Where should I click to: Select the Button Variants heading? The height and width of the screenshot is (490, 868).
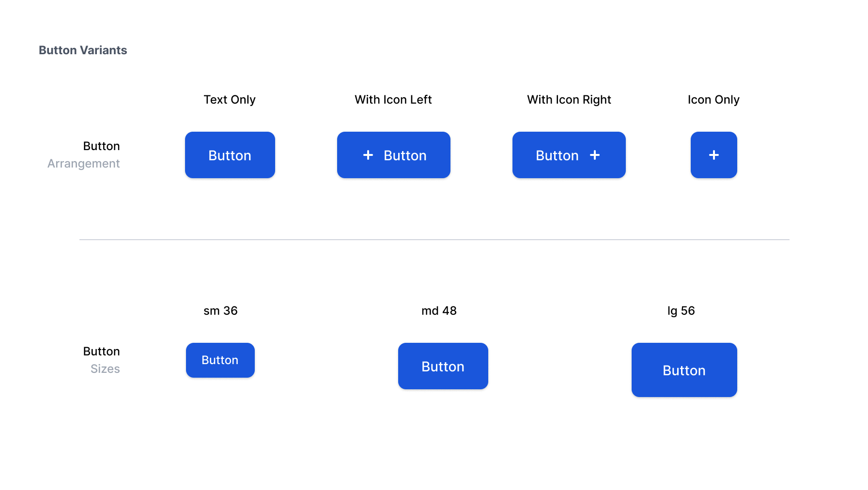pyautogui.click(x=83, y=50)
